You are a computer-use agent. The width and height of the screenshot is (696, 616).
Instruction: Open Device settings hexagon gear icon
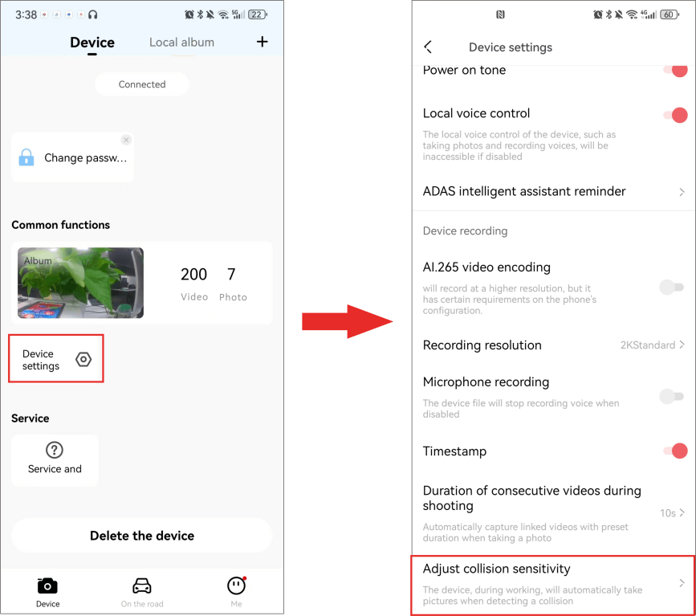tap(83, 359)
